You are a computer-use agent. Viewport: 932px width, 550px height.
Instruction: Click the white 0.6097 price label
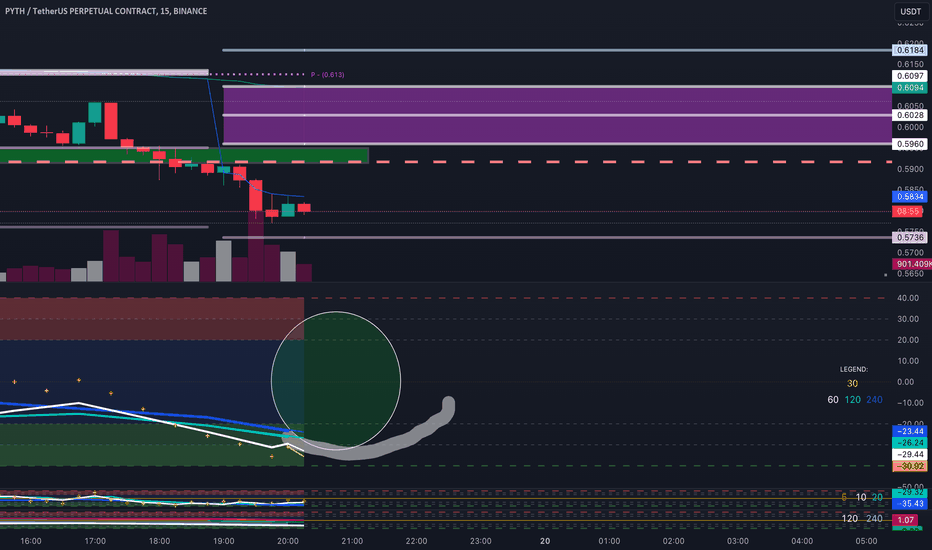coord(910,76)
